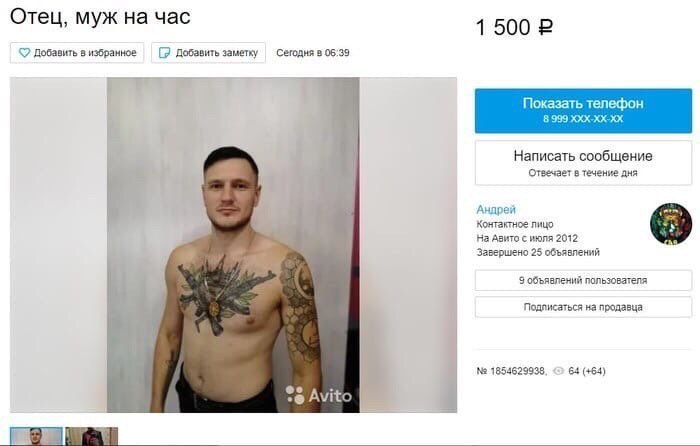Click the Avito watermark logo on photo

319,395
